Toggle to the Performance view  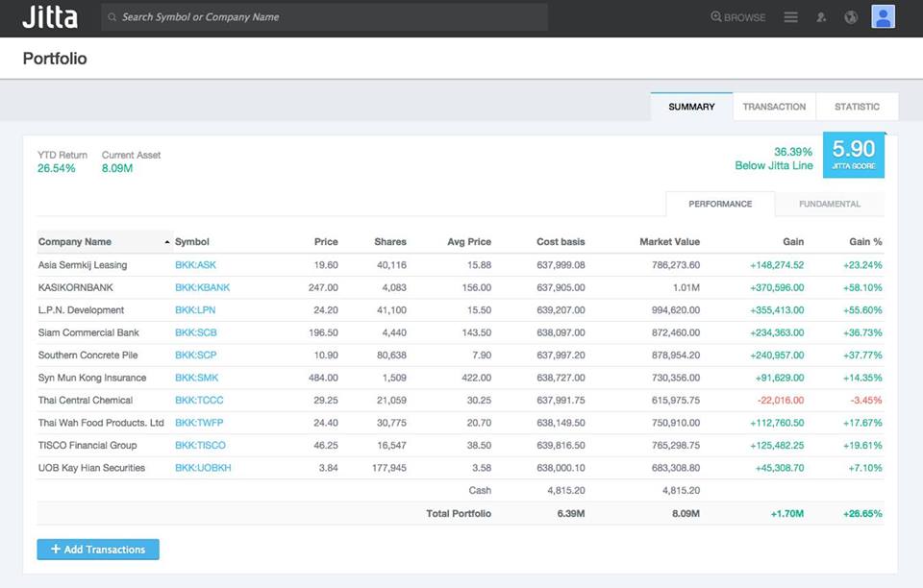720,204
